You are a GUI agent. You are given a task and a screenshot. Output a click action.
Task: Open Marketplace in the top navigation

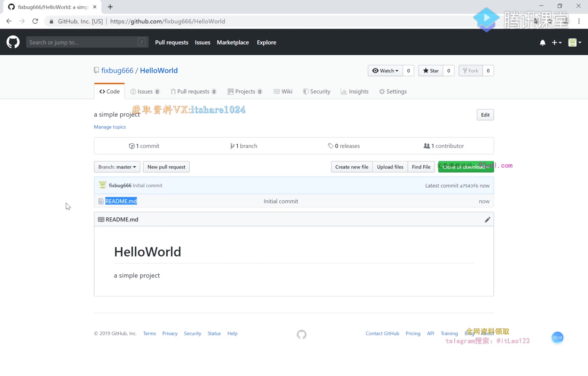(x=233, y=42)
